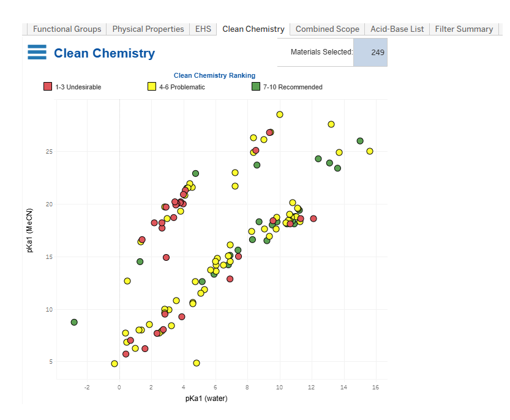Open the EHS tab
The image size is (510, 420).
tap(203, 29)
